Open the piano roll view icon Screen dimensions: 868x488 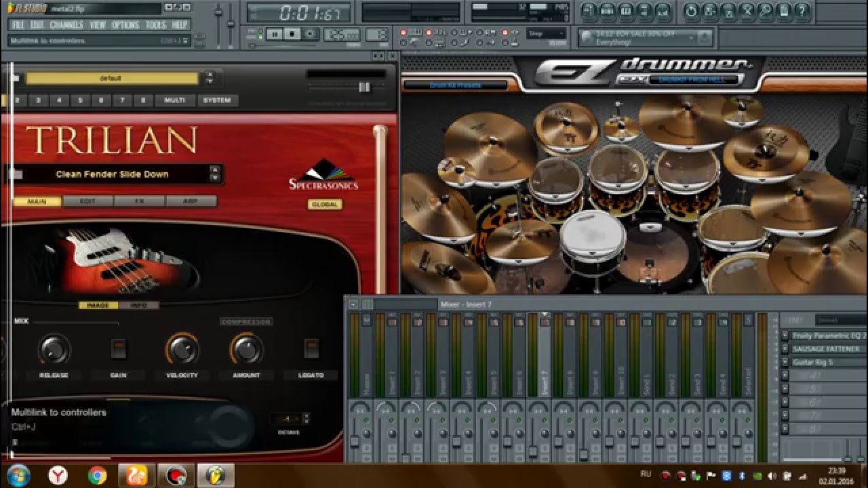(625, 11)
